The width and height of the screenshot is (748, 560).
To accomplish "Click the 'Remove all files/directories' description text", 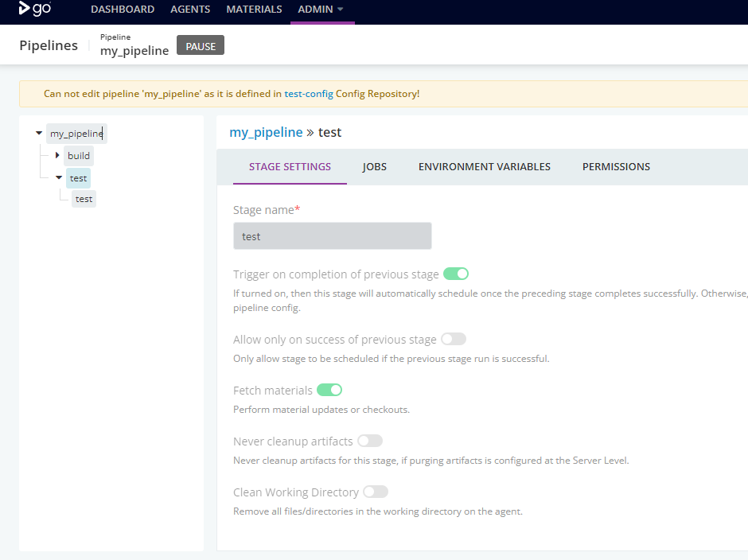I will [378, 511].
